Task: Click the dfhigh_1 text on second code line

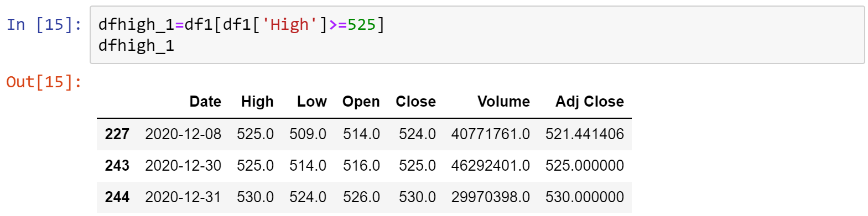Action: (x=136, y=45)
